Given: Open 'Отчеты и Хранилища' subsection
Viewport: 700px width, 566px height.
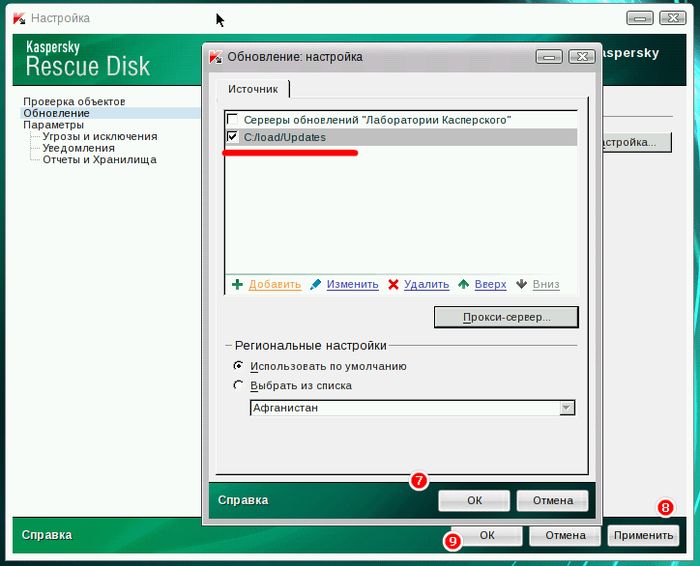Looking at the screenshot, I should point(100,159).
